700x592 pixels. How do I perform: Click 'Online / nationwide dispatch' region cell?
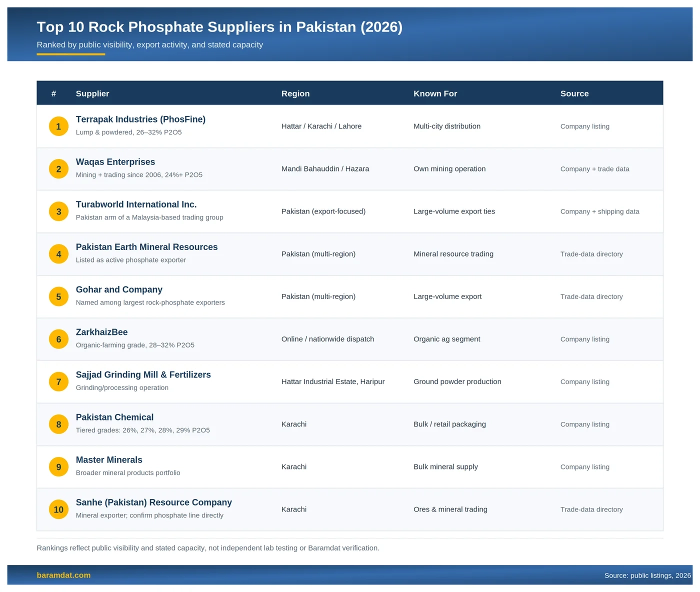(327, 338)
